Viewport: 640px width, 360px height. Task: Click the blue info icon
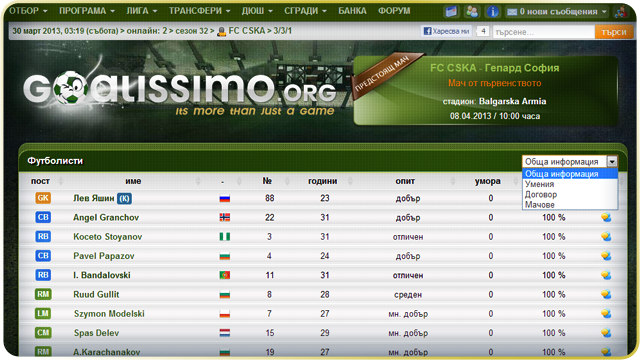(x=493, y=11)
